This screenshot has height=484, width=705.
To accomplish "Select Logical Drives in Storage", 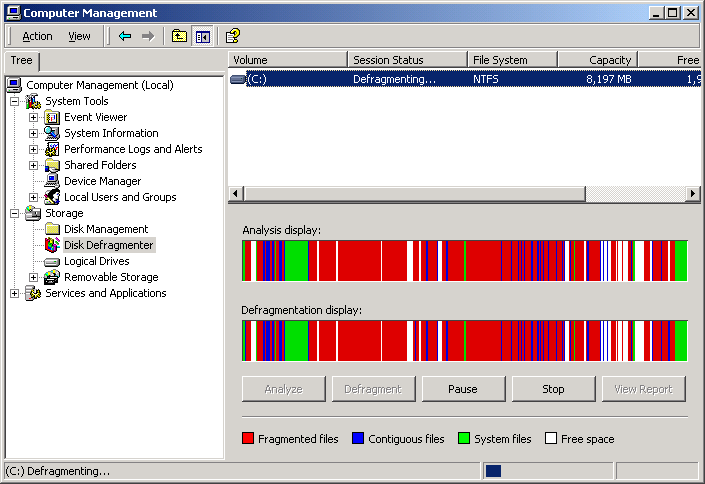I will click(96, 261).
